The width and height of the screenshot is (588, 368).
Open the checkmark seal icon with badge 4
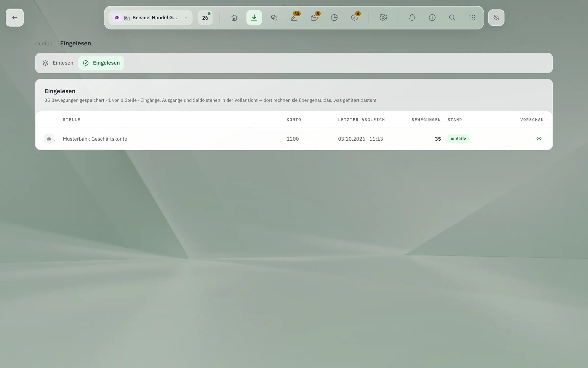point(354,18)
